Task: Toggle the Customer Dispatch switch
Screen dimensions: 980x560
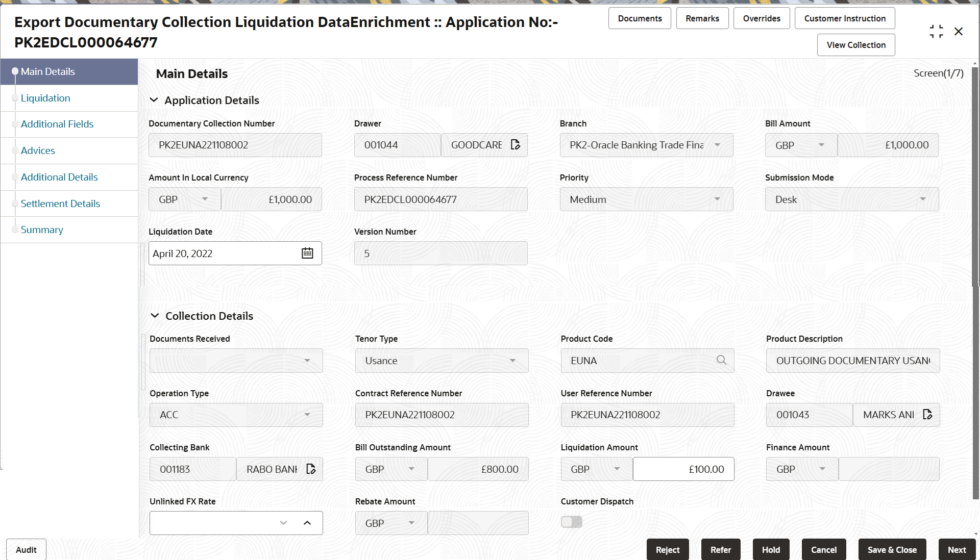Action: point(571,522)
